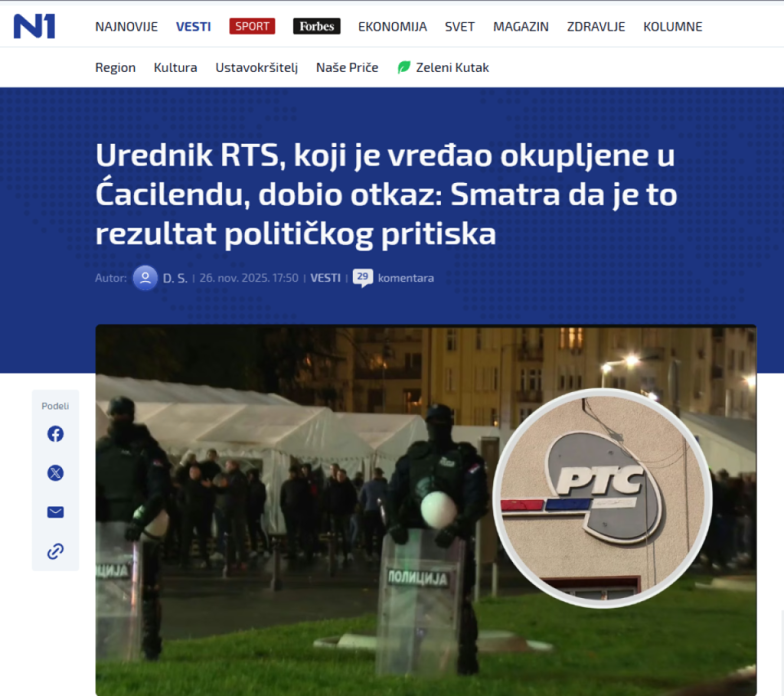This screenshot has height=696, width=784.
Task: Open the KOLUMNE section
Action: (672, 27)
